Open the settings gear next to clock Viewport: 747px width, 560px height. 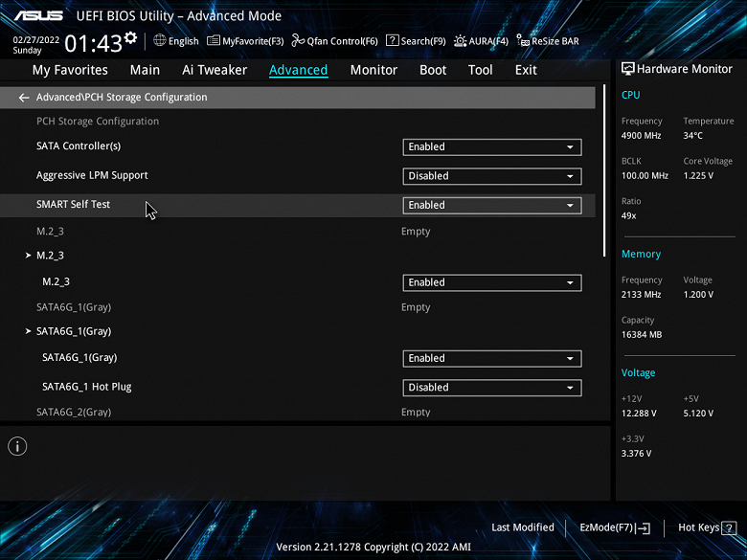click(130, 38)
